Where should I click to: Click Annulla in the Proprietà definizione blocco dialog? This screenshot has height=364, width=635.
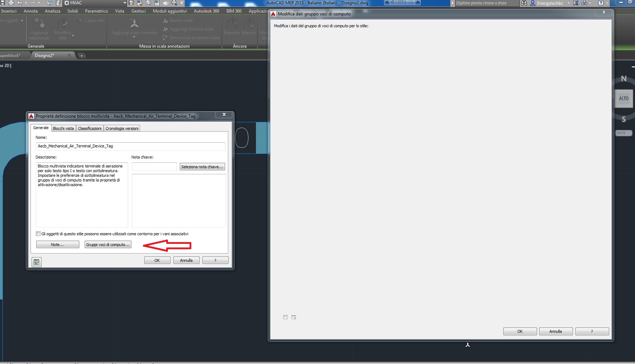186,260
